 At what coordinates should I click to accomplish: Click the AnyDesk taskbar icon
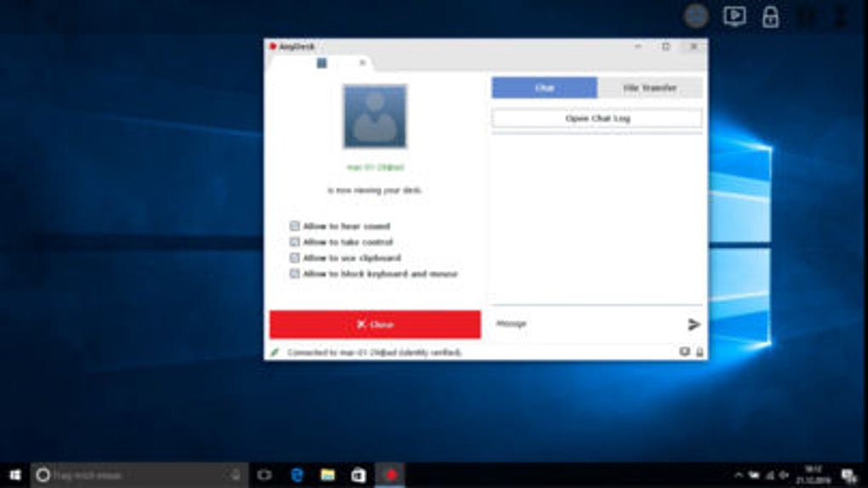point(391,475)
